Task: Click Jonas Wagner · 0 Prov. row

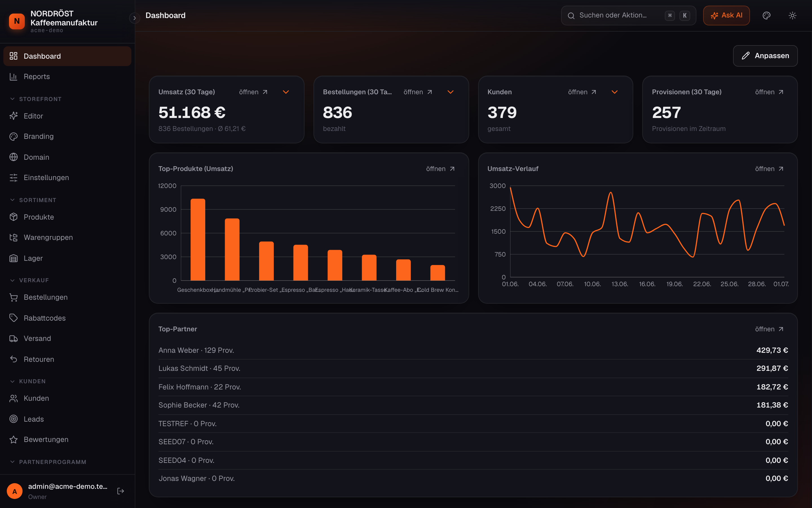Action: pos(473,478)
